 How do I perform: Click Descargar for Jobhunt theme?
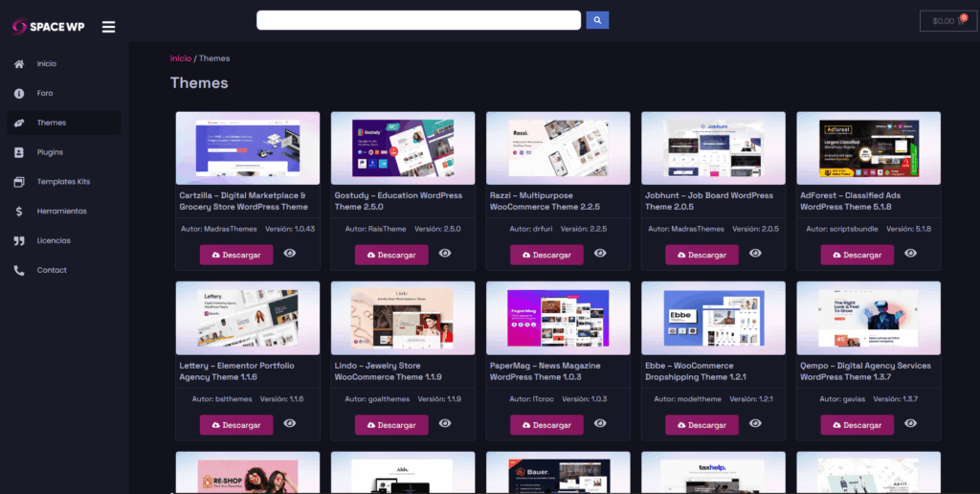point(702,255)
